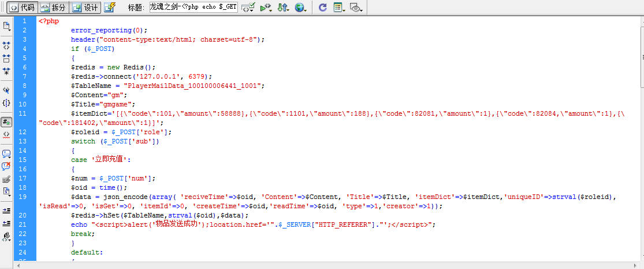Click the 'json_encode' function on line 19
Viewport: 644px width, 269px height.
pyautogui.click(x=125, y=197)
